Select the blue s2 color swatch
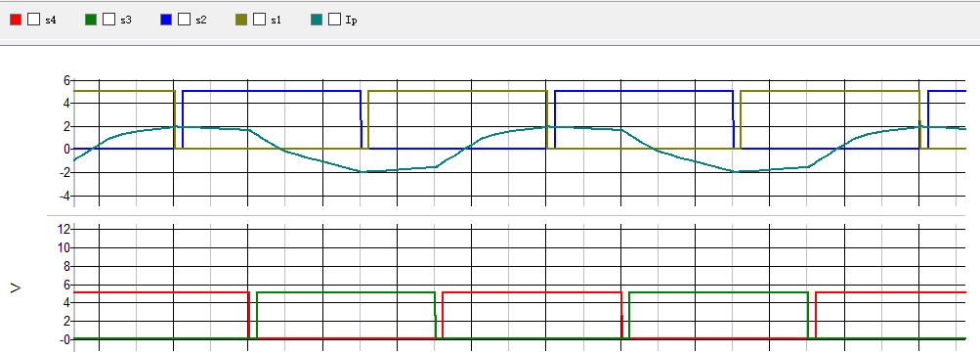The height and width of the screenshot is (353, 980). pyautogui.click(x=166, y=20)
